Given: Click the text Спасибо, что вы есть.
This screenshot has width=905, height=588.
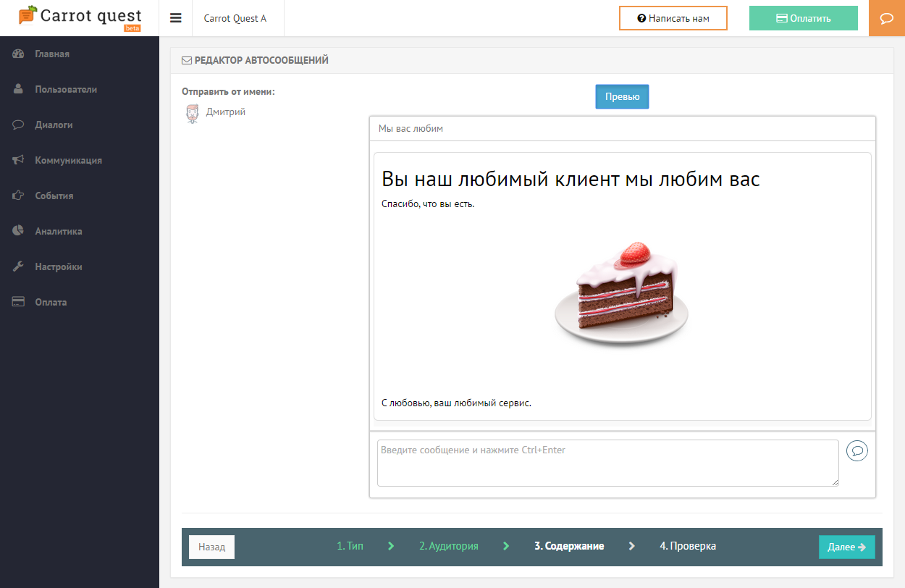Looking at the screenshot, I should (428, 203).
